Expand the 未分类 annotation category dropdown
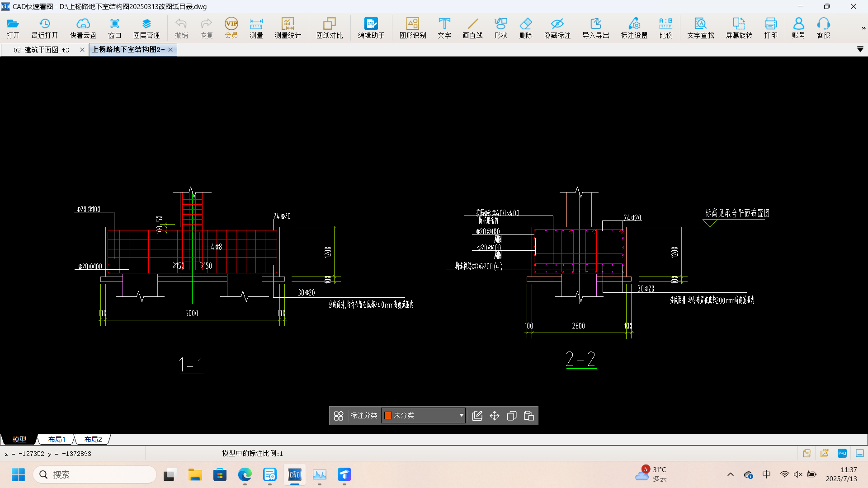This screenshot has width=868, height=488. point(461,415)
